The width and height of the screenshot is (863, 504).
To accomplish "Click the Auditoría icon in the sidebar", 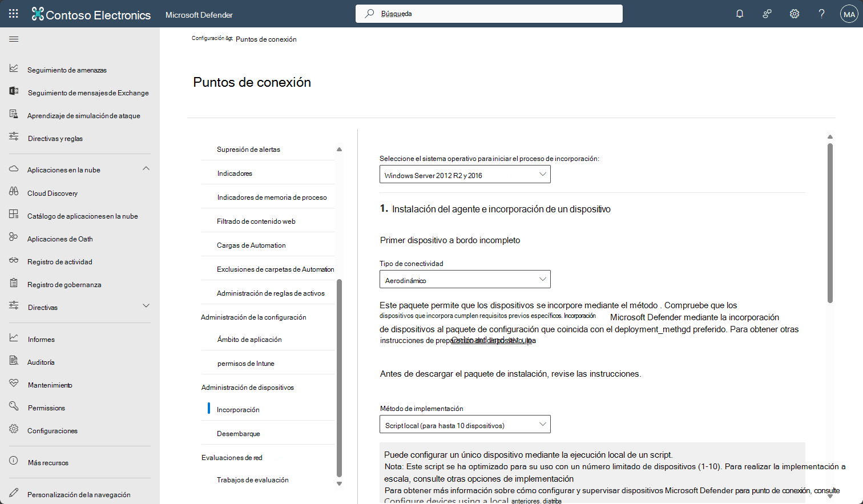I will [14, 361].
